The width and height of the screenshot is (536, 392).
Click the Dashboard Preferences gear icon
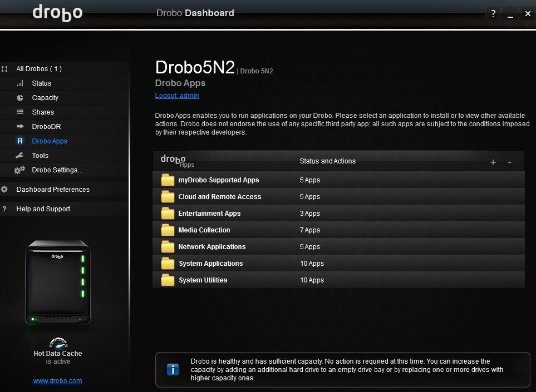(x=4, y=189)
